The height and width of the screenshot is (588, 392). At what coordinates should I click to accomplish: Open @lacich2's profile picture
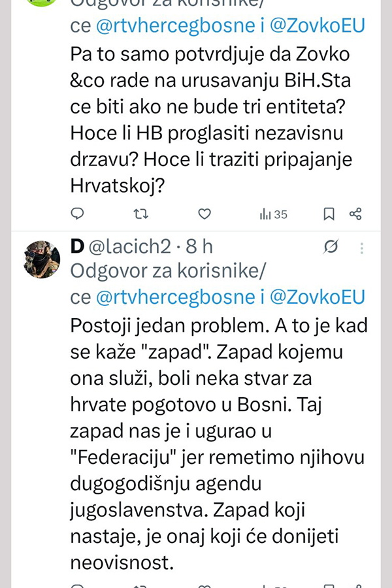click(42, 259)
